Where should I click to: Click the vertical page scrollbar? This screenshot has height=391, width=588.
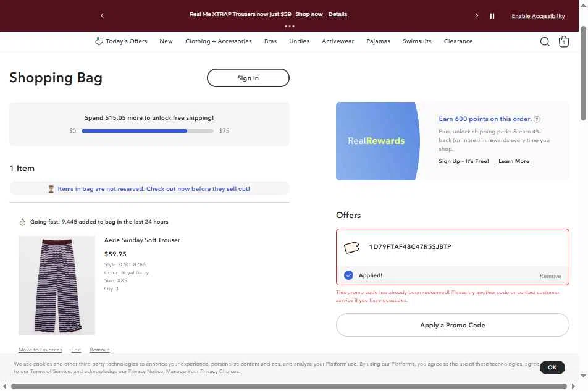coord(583,73)
